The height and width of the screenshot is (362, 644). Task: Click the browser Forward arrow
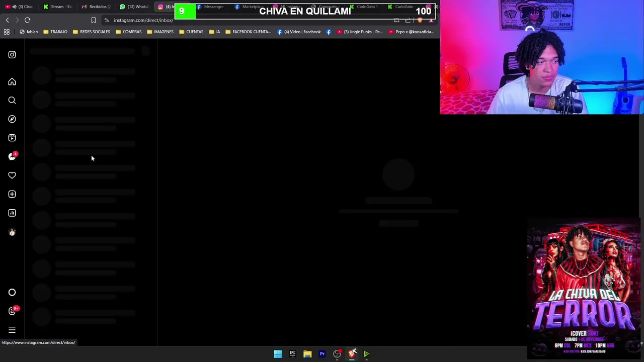[x=17, y=20]
